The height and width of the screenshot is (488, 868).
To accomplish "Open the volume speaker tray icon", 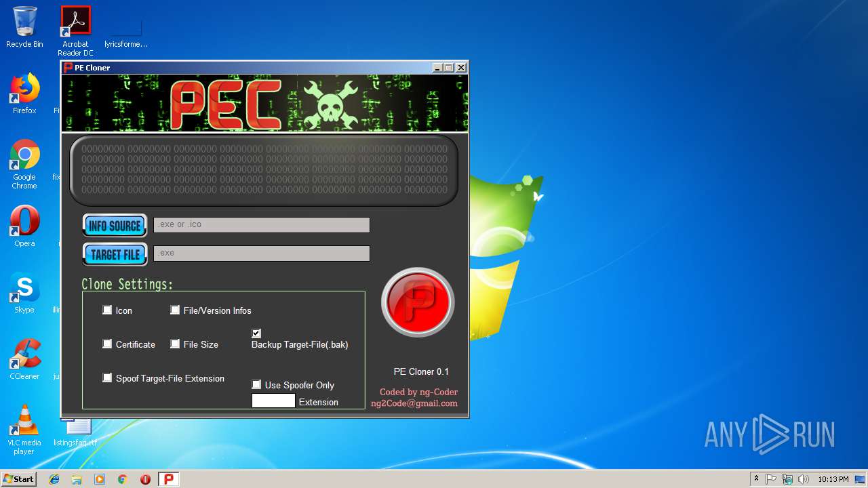I will pos(804,479).
